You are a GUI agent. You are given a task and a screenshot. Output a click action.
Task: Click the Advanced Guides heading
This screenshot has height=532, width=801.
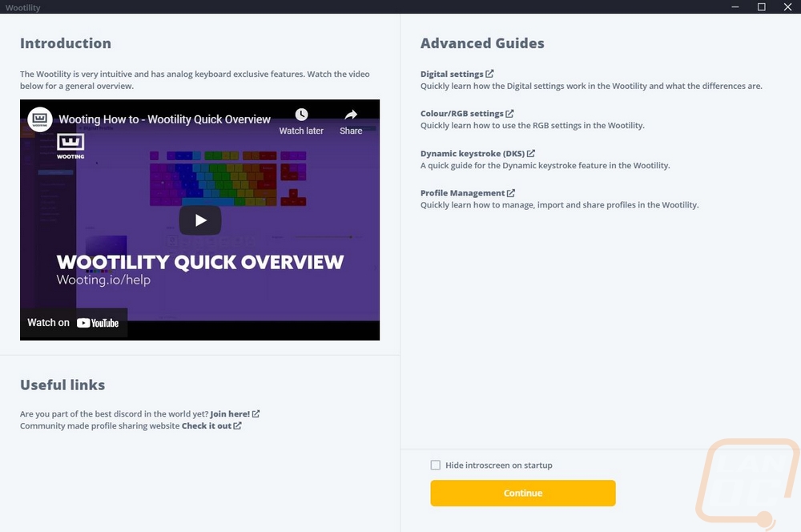point(482,43)
